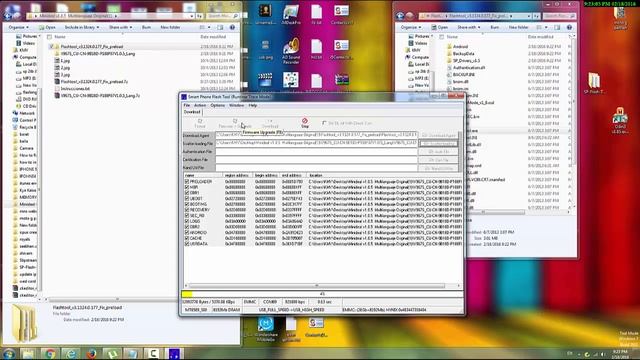Open address bar history dropdown right Explorer
This screenshot has width=640, height=360.
click(x=529, y=16)
